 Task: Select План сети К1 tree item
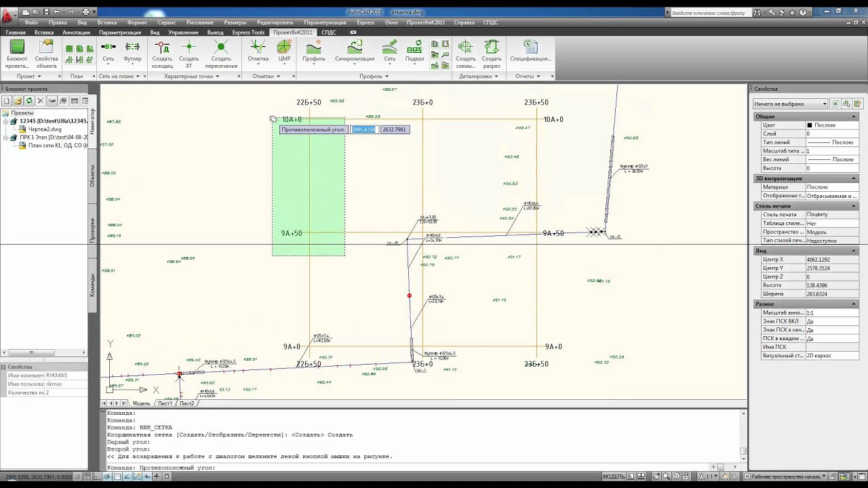54,145
